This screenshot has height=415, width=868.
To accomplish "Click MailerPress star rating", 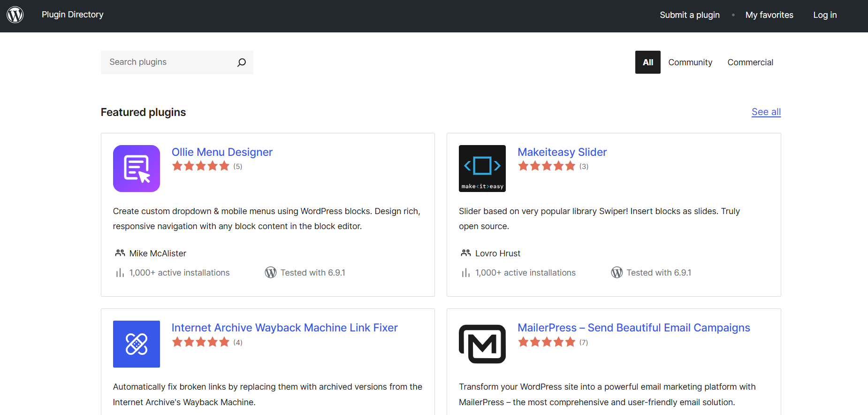I will coord(547,342).
